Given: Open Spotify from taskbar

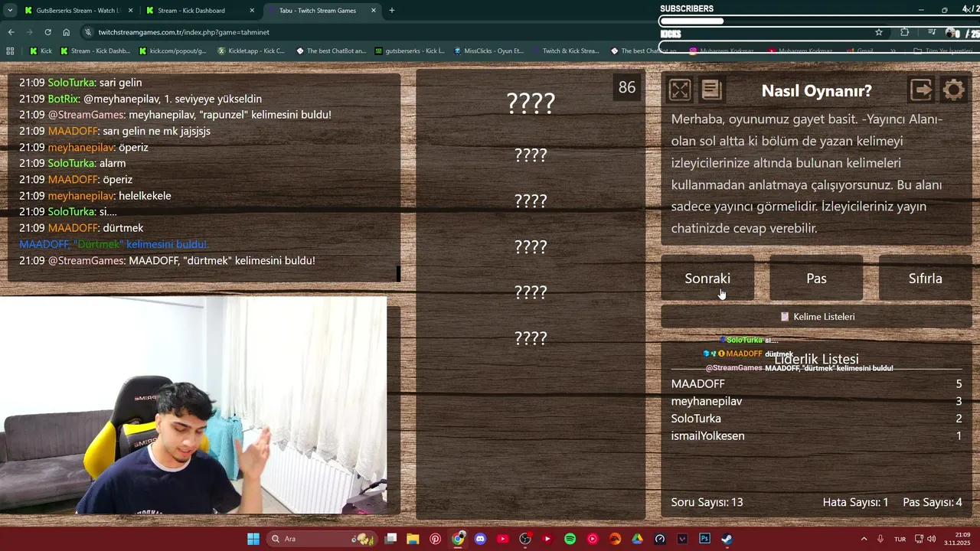Looking at the screenshot, I should (x=570, y=539).
